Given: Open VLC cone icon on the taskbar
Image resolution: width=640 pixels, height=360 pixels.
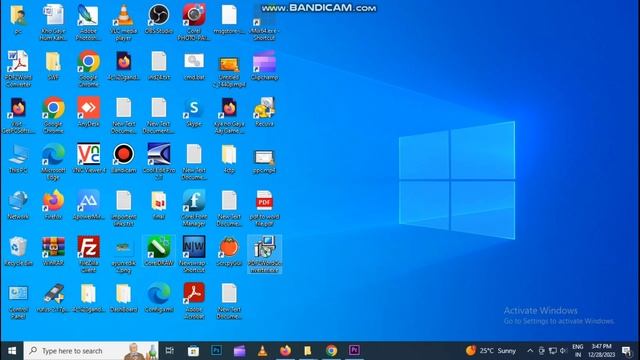Looking at the screenshot, I should (x=262, y=351).
